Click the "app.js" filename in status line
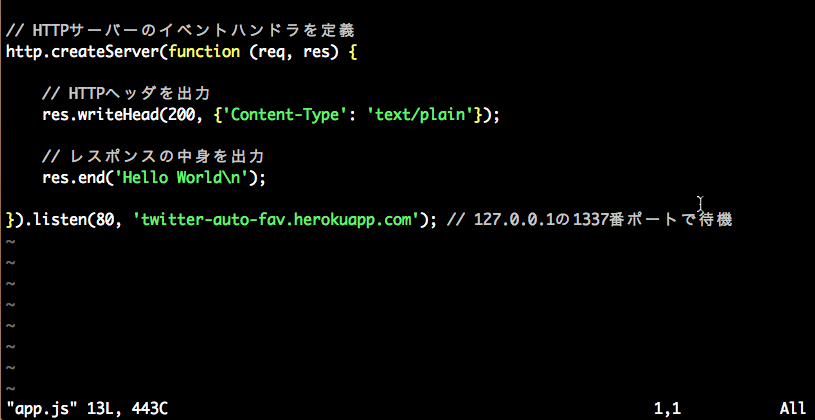Screen dimensions: 815x420 34,408
